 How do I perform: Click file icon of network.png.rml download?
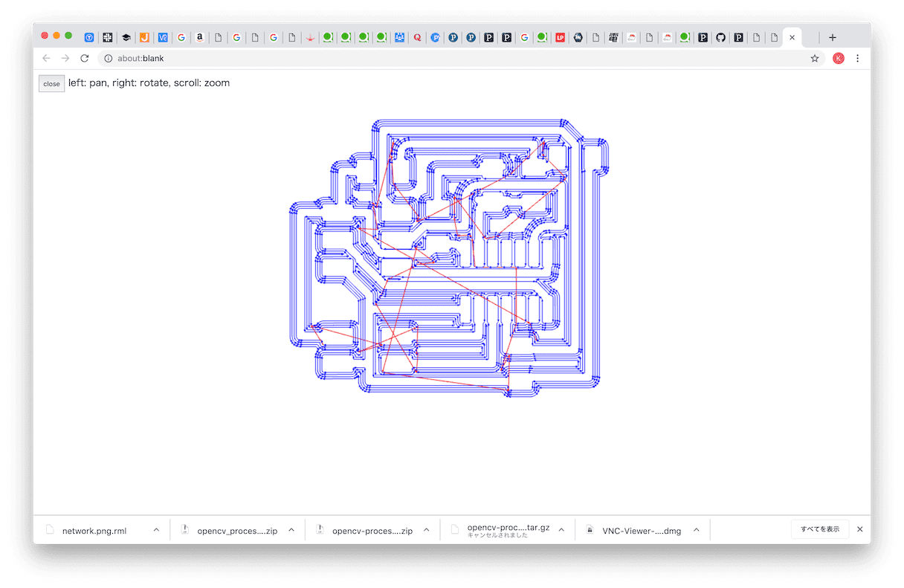pyautogui.click(x=51, y=530)
